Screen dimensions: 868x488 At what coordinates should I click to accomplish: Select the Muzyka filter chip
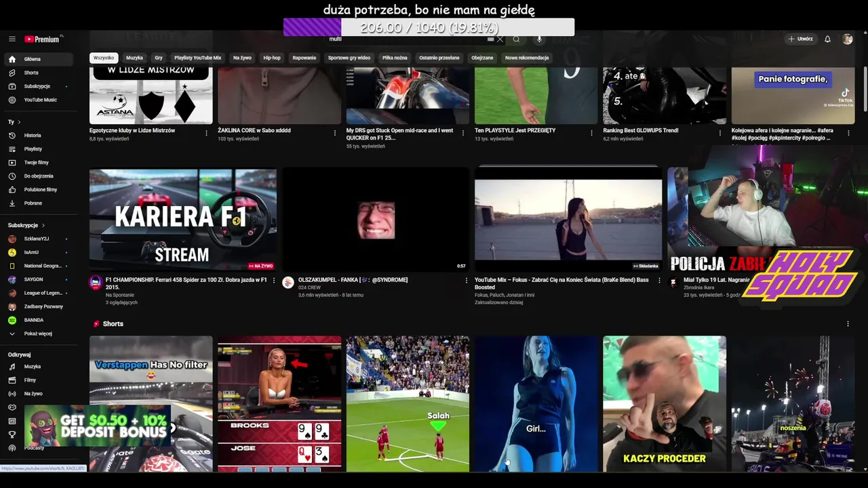tap(134, 58)
